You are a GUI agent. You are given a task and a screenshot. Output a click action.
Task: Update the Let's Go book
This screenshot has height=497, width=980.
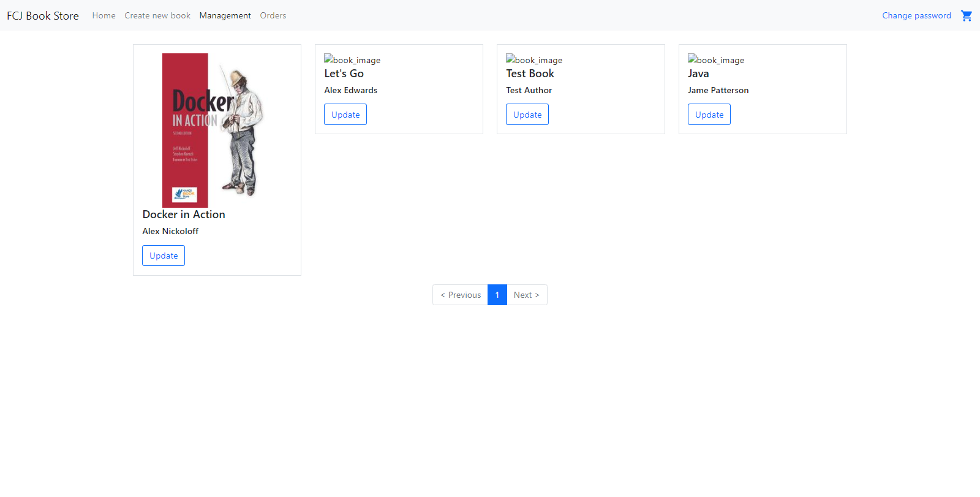(345, 115)
